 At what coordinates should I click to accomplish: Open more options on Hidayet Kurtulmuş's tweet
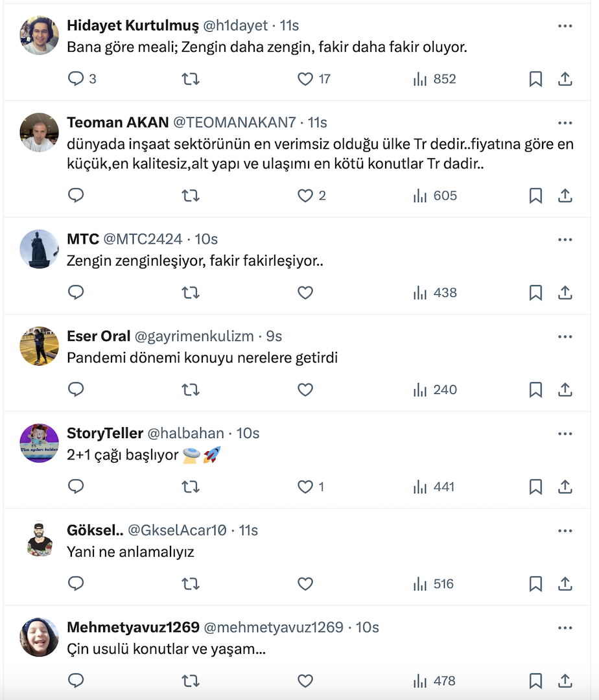565,26
